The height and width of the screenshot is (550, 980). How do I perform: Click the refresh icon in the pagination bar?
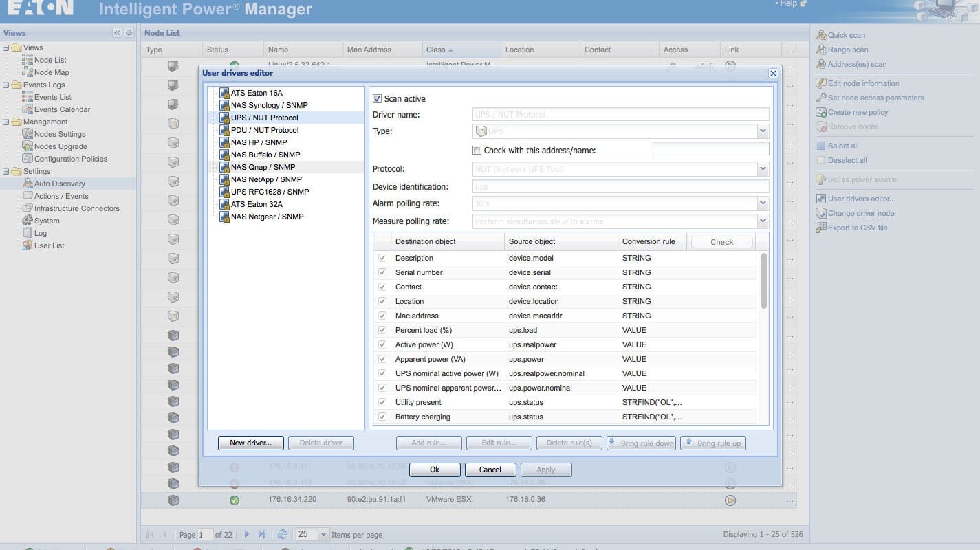[x=283, y=534]
